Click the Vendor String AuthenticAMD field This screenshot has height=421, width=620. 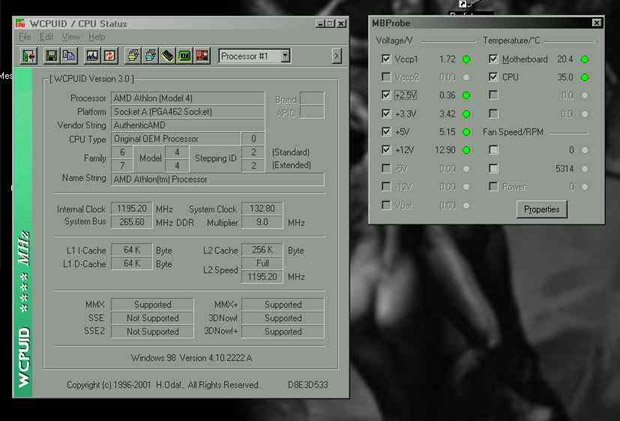[187, 125]
